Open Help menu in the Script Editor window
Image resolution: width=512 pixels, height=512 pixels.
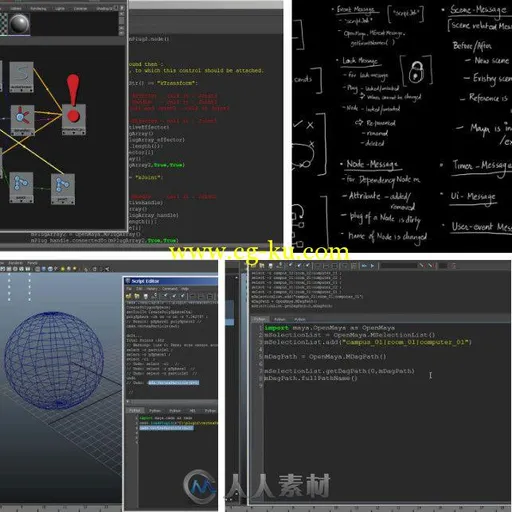(185, 289)
